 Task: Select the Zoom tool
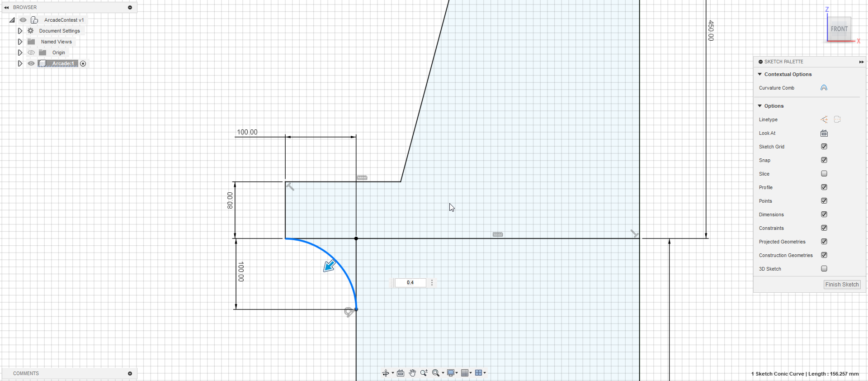click(424, 373)
